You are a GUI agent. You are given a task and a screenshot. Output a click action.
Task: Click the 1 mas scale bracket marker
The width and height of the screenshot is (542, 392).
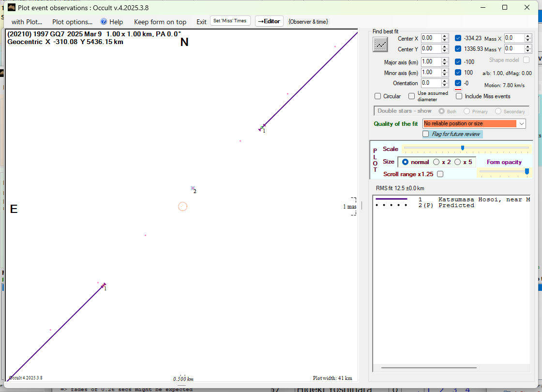(353, 207)
